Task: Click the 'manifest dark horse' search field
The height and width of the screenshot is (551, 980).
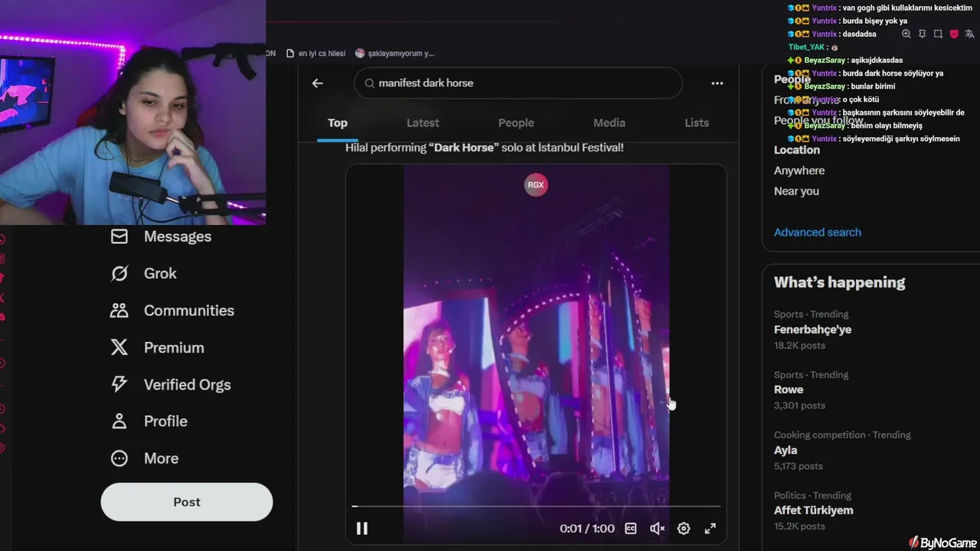Action: click(x=518, y=83)
